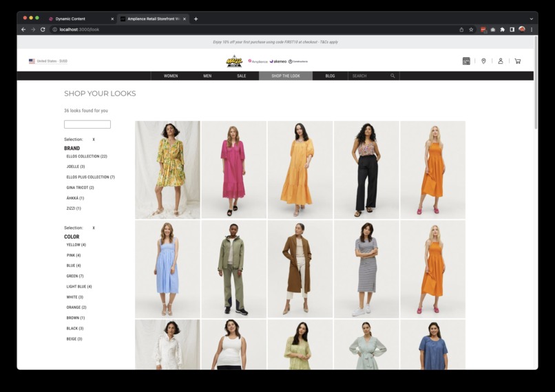
Task: Filter by brand ZIZZI (1)
Action: [x=74, y=208]
